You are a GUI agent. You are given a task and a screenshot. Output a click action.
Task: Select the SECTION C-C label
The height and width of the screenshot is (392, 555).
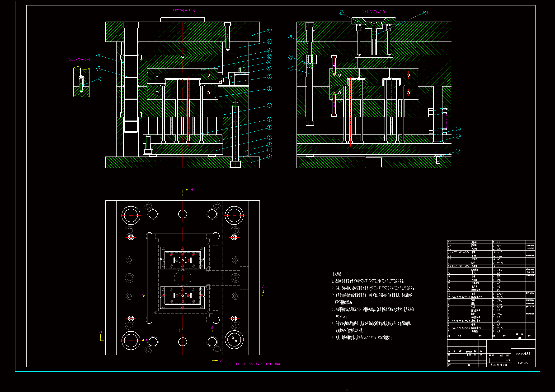(80, 59)
